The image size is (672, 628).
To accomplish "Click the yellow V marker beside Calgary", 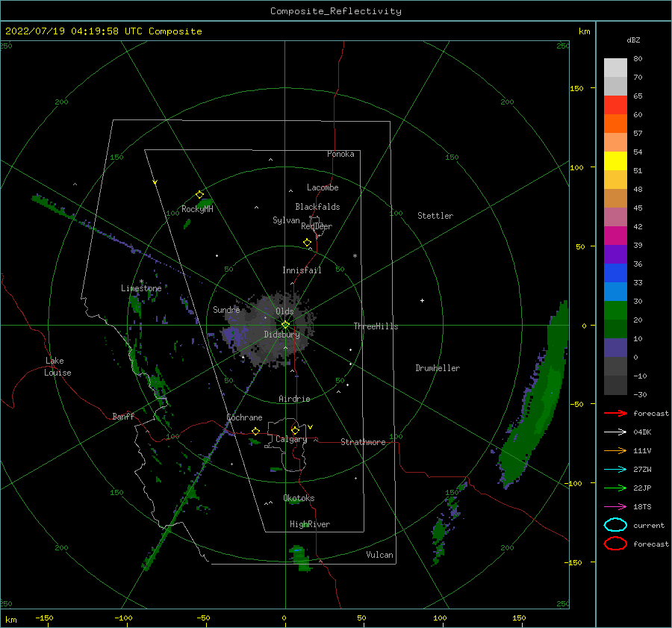I will coord(311,427).
